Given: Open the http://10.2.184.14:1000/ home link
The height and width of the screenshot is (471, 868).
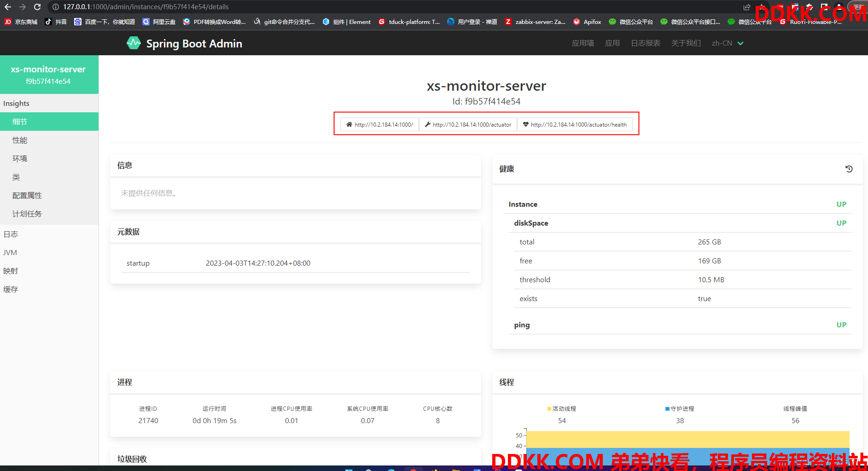Looking at the screenshot, I should (380, 124).
